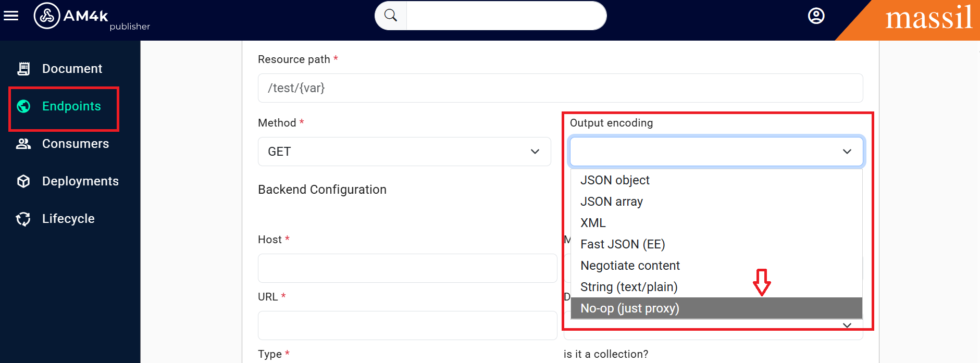Viewport: 980px width, 363px height.
Task: Click the search magnifier icon
Action: [x=391, y=16]
